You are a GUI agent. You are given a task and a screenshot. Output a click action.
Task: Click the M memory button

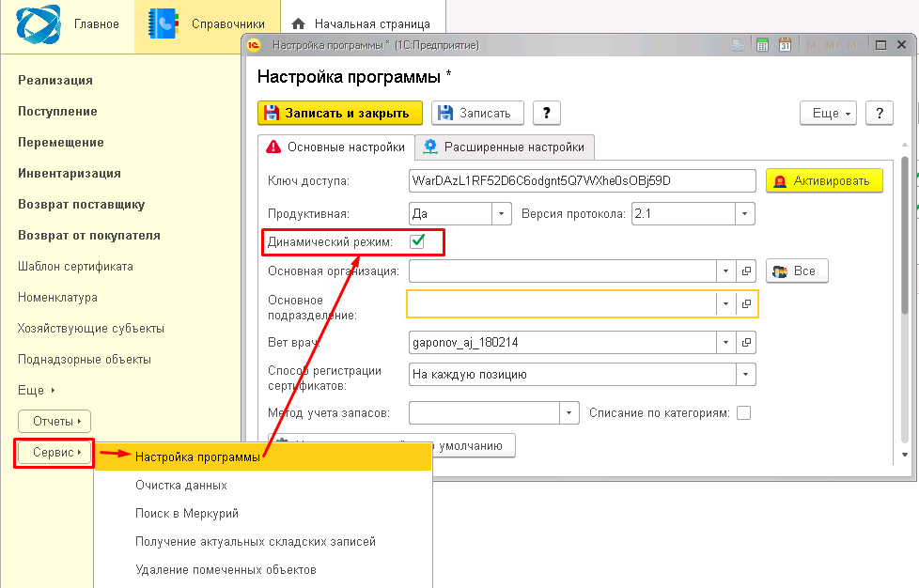click(x=811, y=45)
